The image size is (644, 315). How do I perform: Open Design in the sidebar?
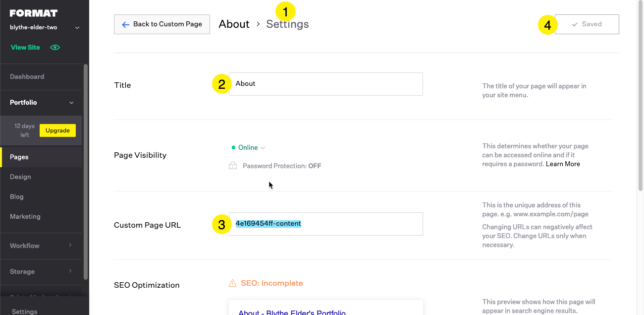pos(20,177)
